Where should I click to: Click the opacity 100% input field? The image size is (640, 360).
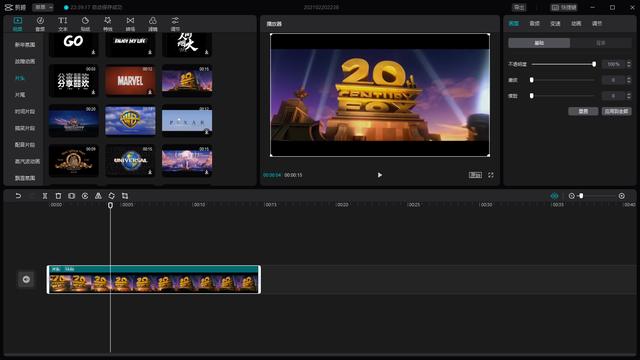coord(613,64)
